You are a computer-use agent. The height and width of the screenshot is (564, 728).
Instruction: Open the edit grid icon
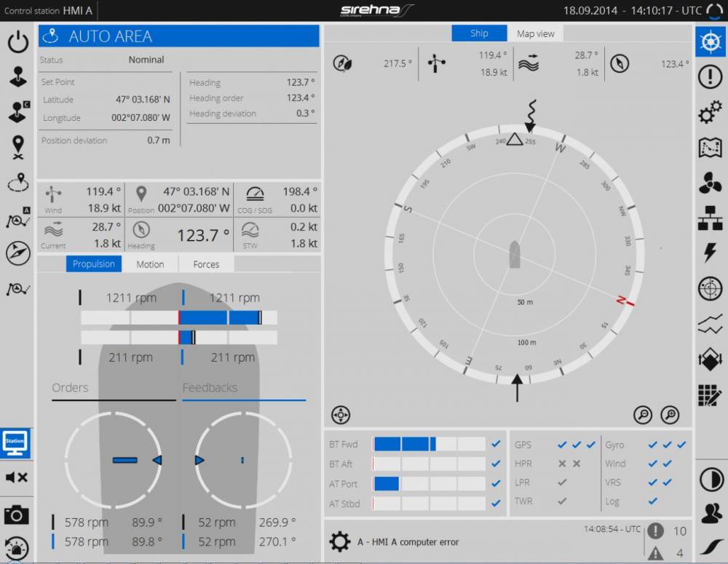(x=711, y=395)
